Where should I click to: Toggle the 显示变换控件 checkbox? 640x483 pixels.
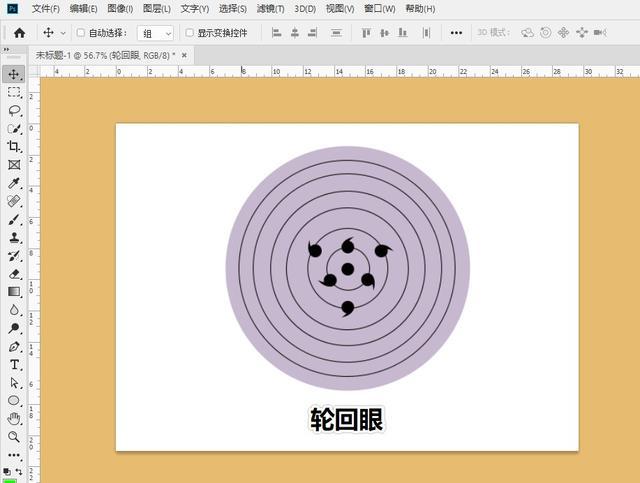tap(189, 33)
